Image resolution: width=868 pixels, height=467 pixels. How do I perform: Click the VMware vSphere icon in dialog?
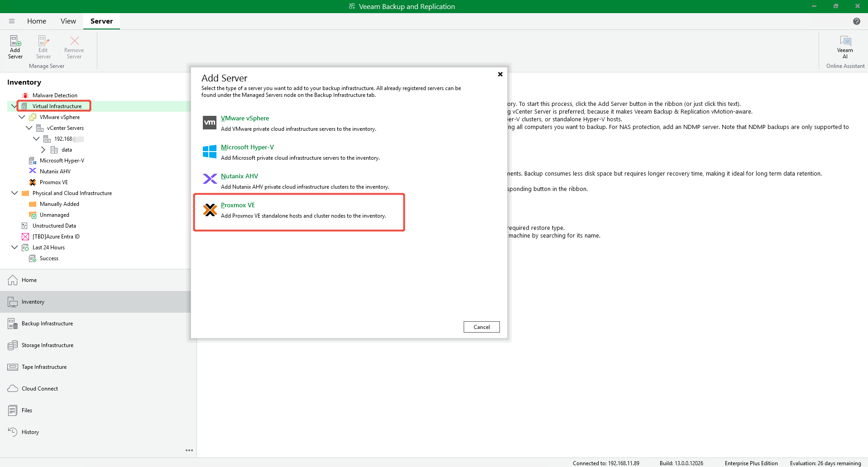click(210, 123)
